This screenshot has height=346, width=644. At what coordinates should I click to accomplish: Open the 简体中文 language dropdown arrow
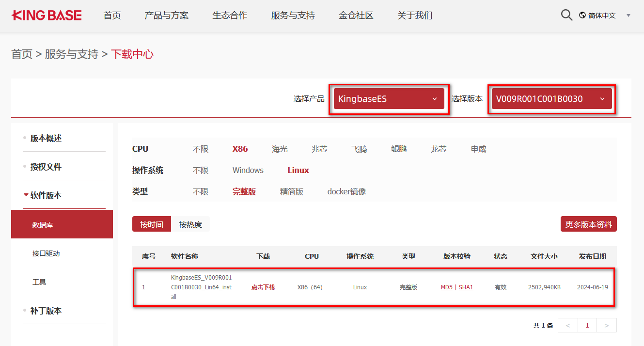pos(628,16)
